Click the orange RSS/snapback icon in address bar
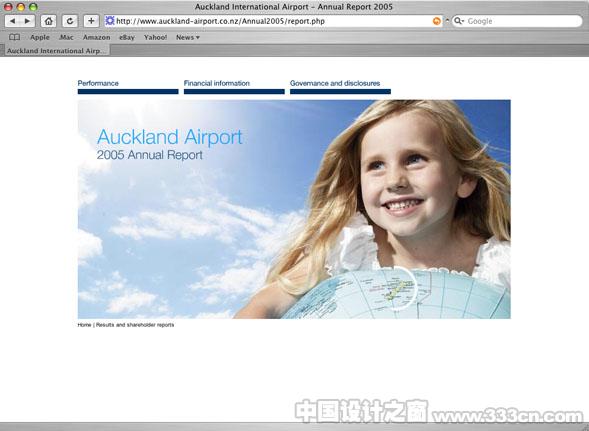Image resolution: width=589 pixels, height=431 pixels. pos(436,21)
